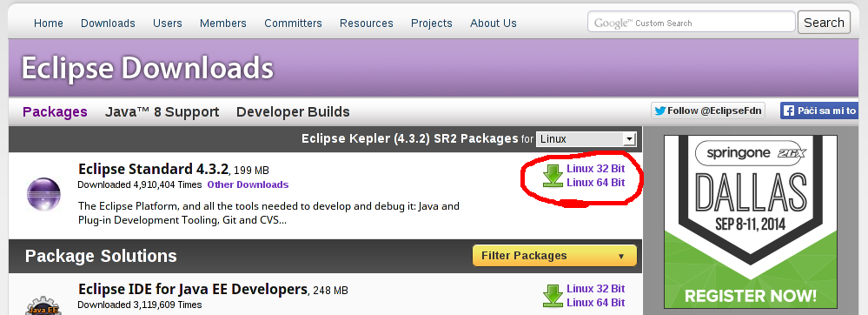
Task: Click the Eclipse Standard 4.3.2 title
Action: point(153,169)
